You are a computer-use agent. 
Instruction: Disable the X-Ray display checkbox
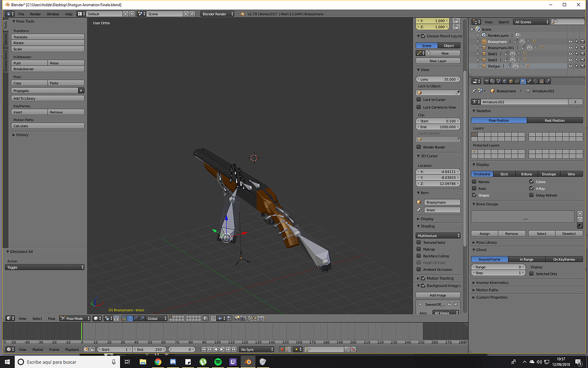[531, 188]
